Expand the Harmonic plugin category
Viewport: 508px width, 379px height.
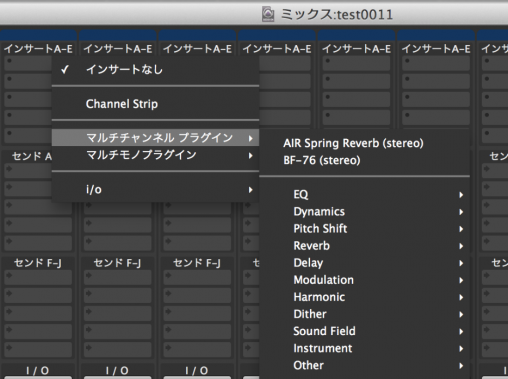365,297
